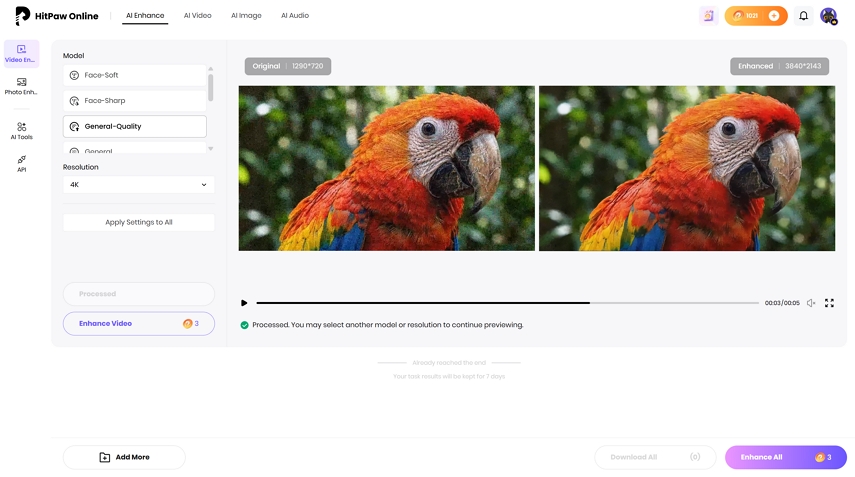Screen dimensions: 855x477
Task: Select the Face-Soft model
Action: tap(135, 75)
